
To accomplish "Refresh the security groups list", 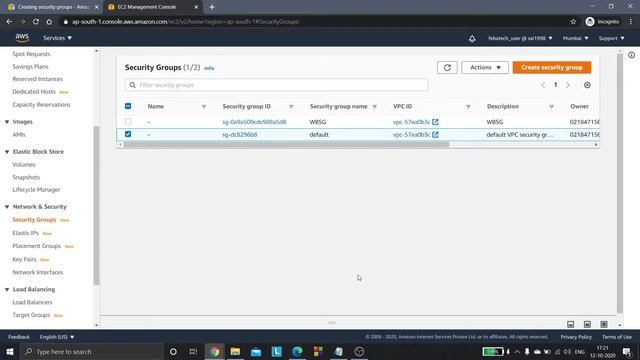I will tap(447, 67).
